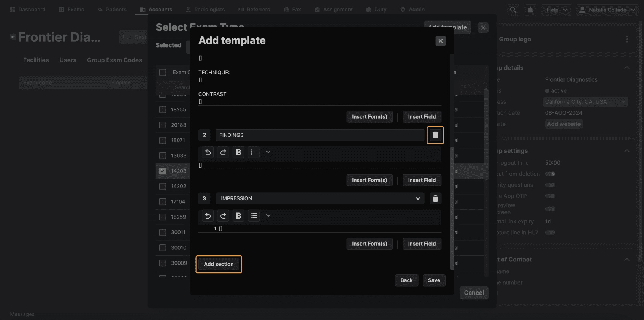
Task: Switch to the Group Exam Codes tab
Action: click(114, 60)
